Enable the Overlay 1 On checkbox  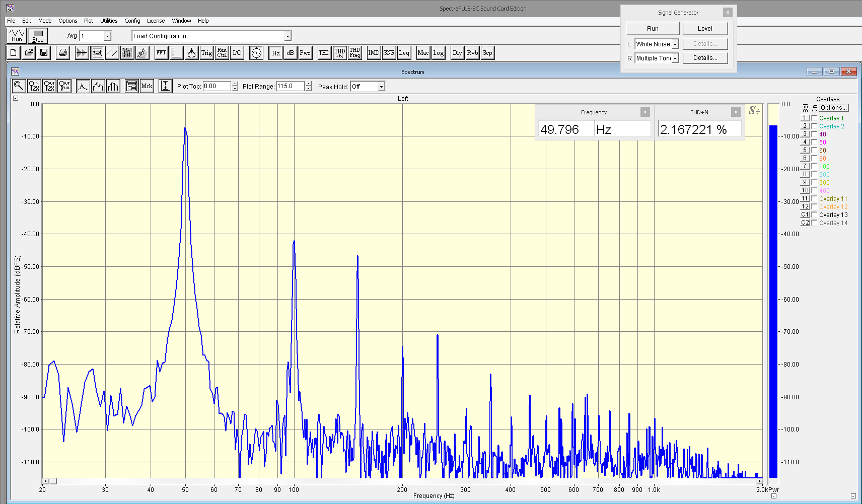click(x=814, y=118)
